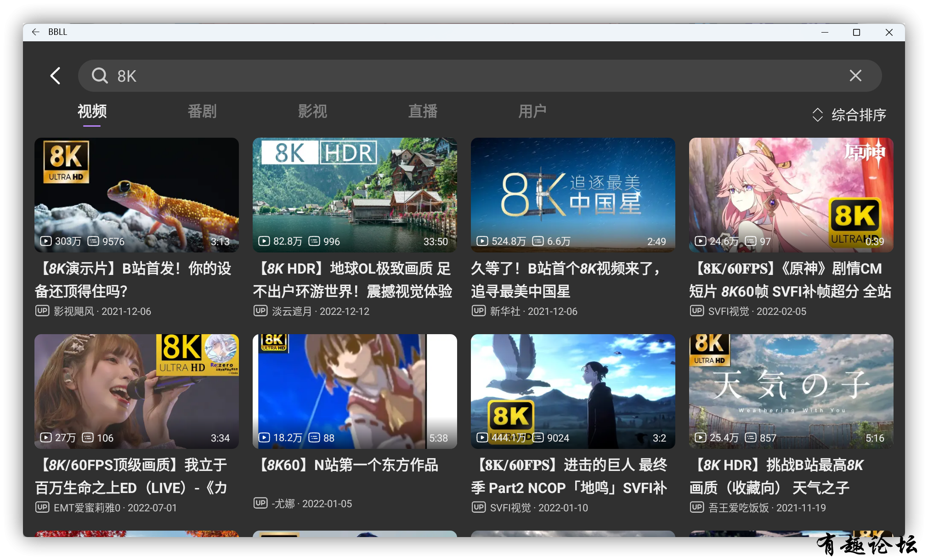Viewport: 928px width, 560px height.
Task: Open title 【8K/60FPS】《原神》剧情CM
Action: click(x=790, y=280)
